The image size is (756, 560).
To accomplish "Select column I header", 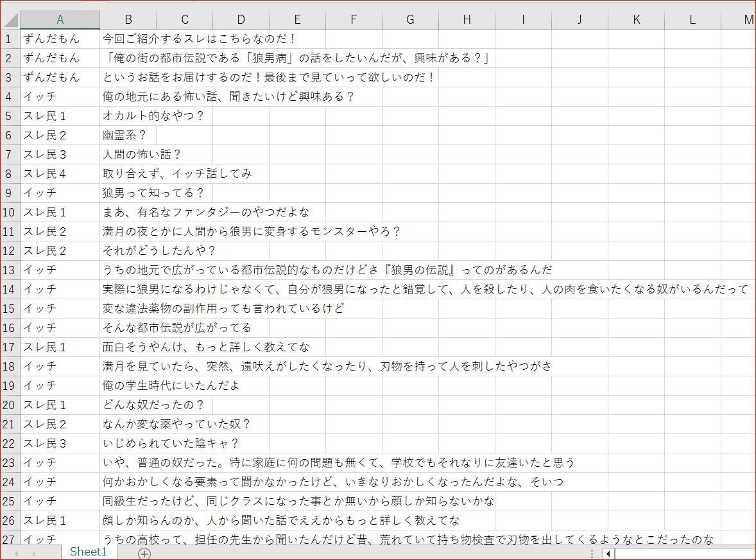I will point(523,19).
